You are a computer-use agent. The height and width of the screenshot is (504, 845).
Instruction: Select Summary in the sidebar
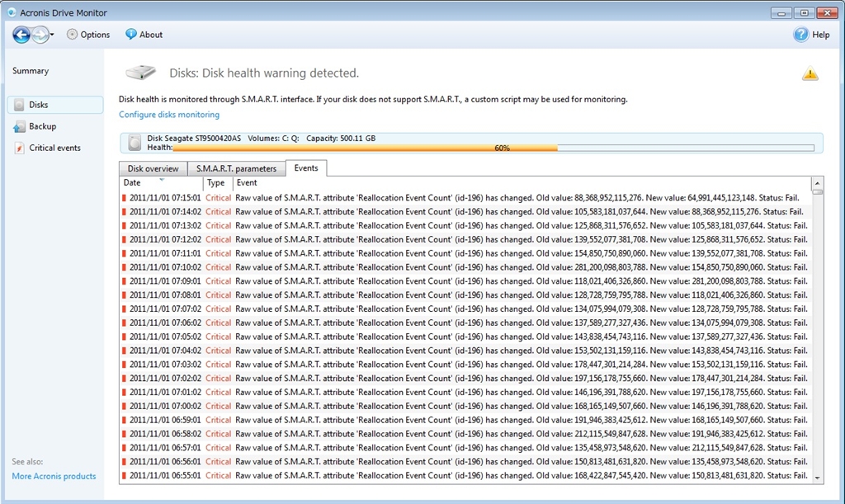coord(31,71)
